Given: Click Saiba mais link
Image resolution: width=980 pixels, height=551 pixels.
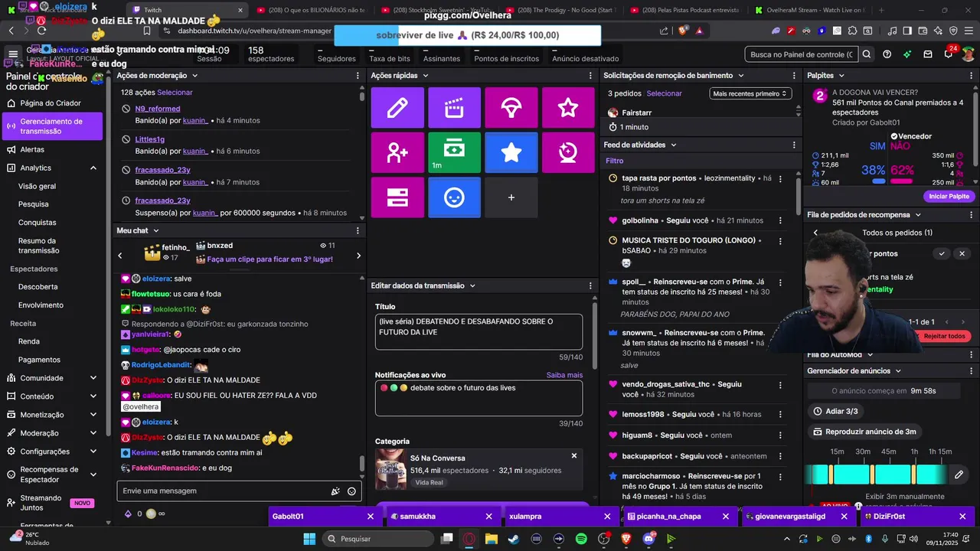Looking at the screenshot, I should (x=564, y=375).
